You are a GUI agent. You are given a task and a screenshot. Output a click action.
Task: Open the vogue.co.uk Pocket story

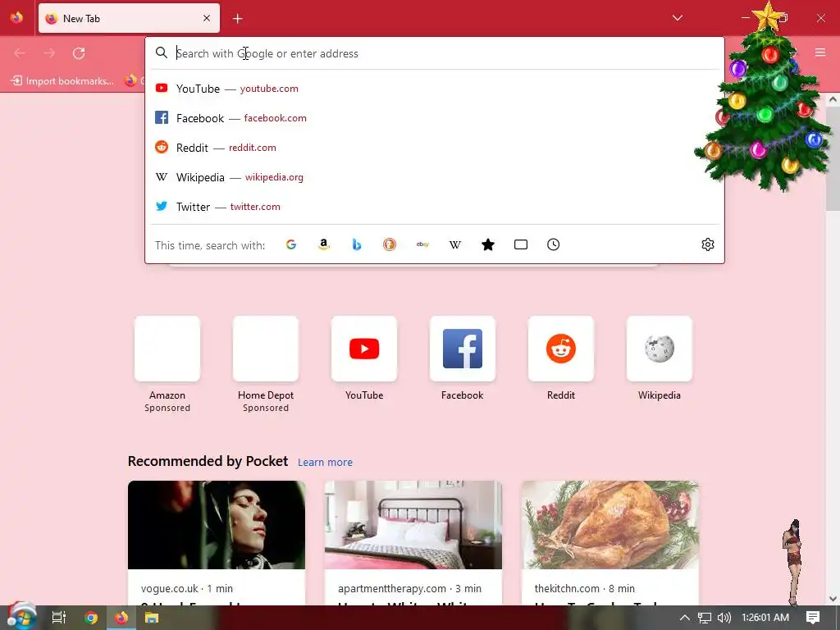click(x=217, y=543)
